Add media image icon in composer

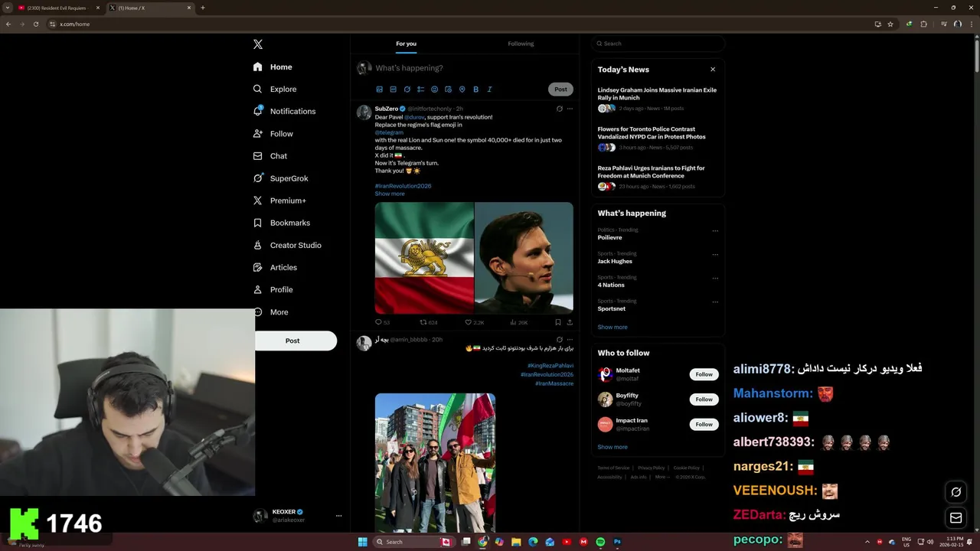click(x=379, y=90)
